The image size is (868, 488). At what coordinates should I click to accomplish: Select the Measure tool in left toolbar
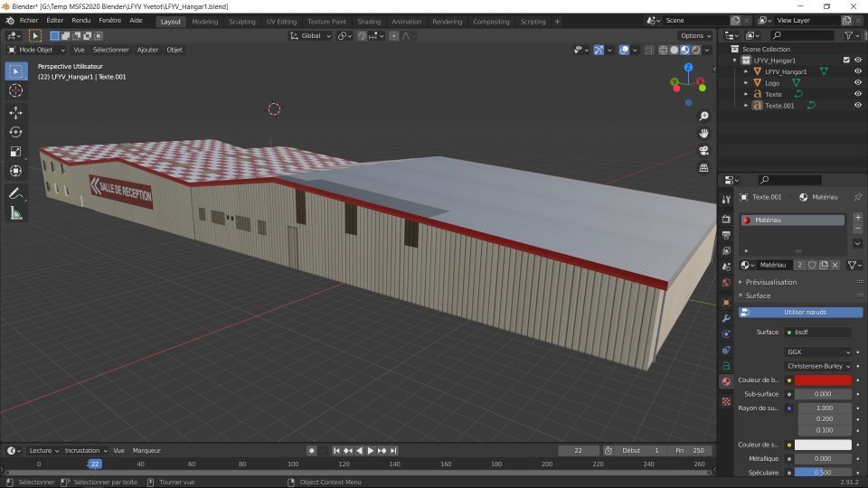point(15,213)
